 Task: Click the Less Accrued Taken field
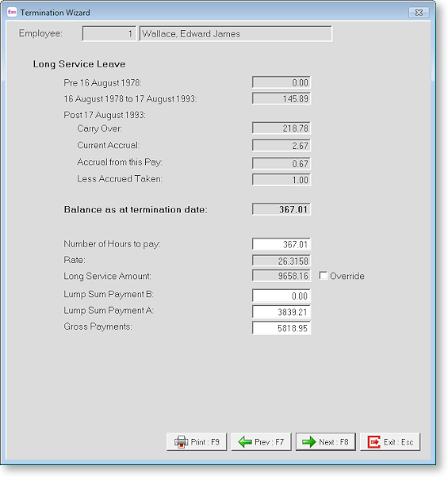click(281, 180)
